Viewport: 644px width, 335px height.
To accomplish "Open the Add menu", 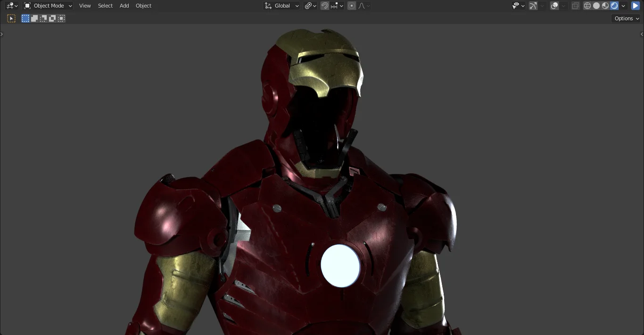I will pos(124,5).
